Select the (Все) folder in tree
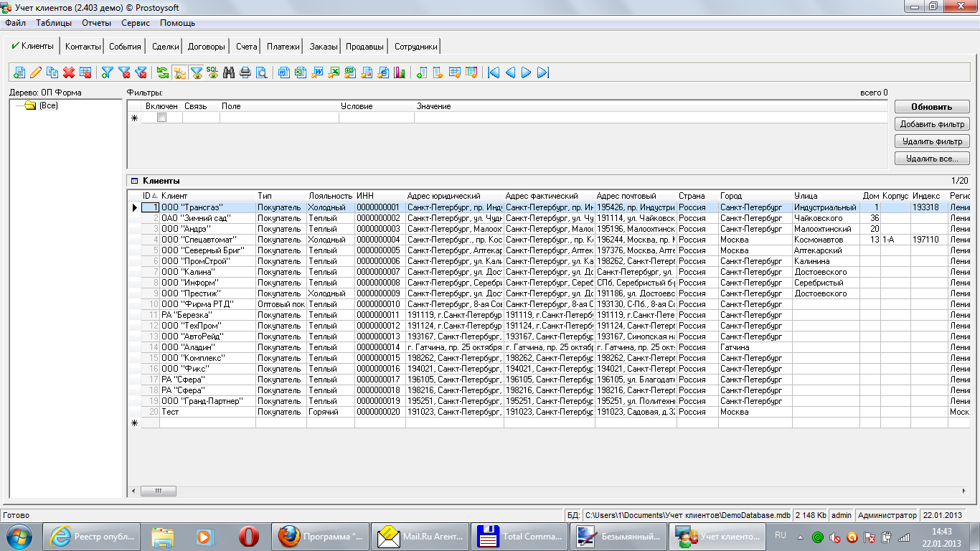This screenshot has height=551, width=980. coord(48,105)
